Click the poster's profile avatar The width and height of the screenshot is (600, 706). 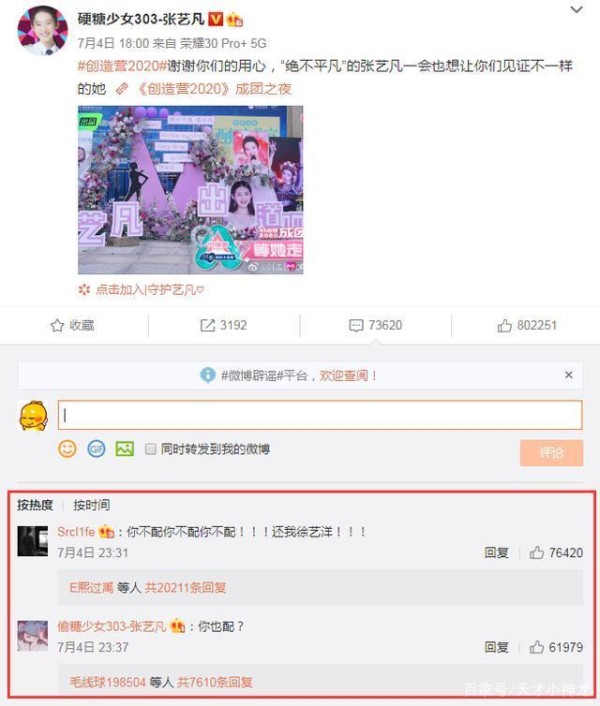pyautogui.click(x=42, y=31)
